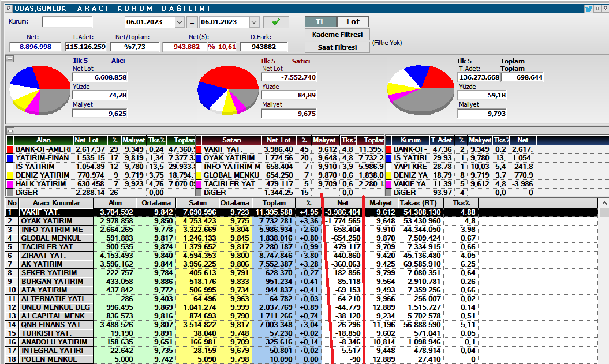The width and height of the screenshot is (609, 364).
Task: Sort by the Satan column header
Action: (231, 140)
